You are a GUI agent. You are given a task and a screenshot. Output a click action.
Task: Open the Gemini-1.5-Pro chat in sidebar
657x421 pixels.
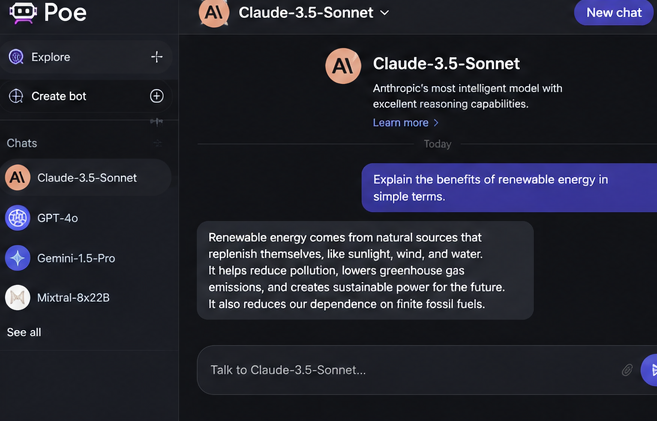(x=86, y=258)
